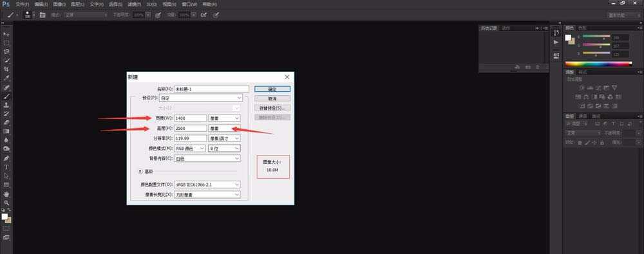The width and height of the screenshot is (644, 254).
Task: Select the Hand tool
Action: point(6,194)
